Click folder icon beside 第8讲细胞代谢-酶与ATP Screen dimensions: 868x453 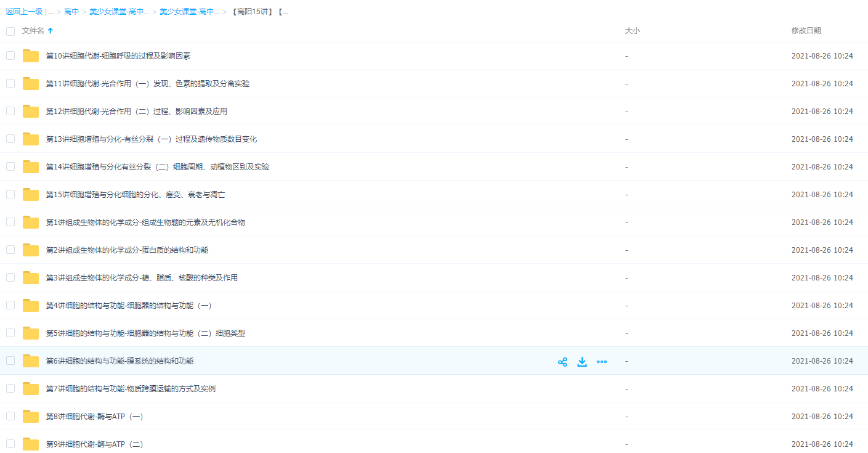30,416
